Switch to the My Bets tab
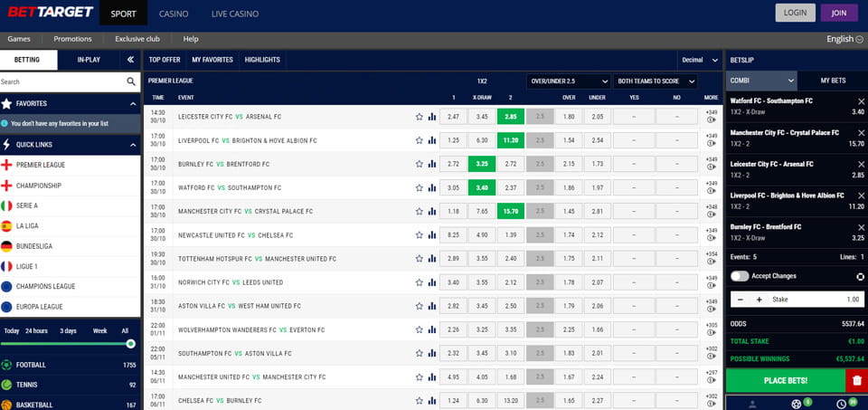The image size is (868, 410). pos(833,81)
